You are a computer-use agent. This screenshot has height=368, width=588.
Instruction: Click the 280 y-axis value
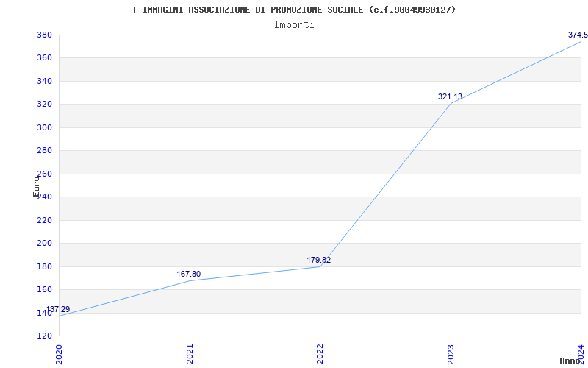[x=44, y=151]
